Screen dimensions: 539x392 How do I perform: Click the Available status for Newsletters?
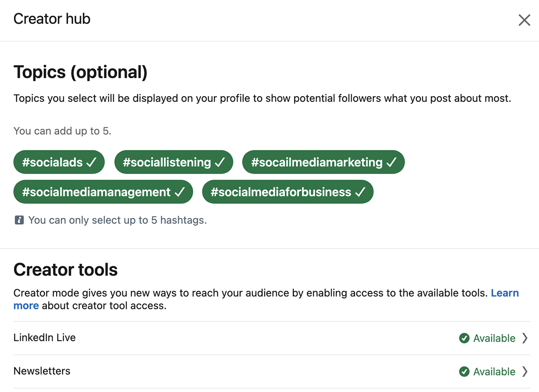[x=494, y=372]
